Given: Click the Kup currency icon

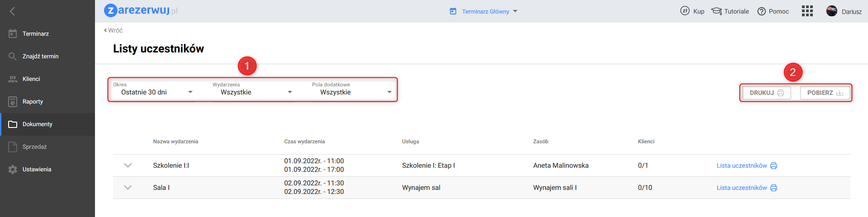Looking at the screenshot, I should [x=685, y=11].
